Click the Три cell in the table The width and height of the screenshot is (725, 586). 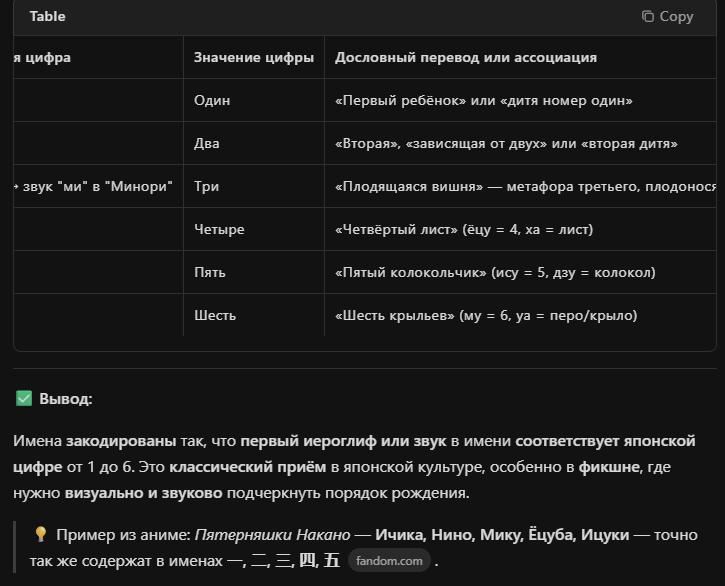click(x=206, y=187)
